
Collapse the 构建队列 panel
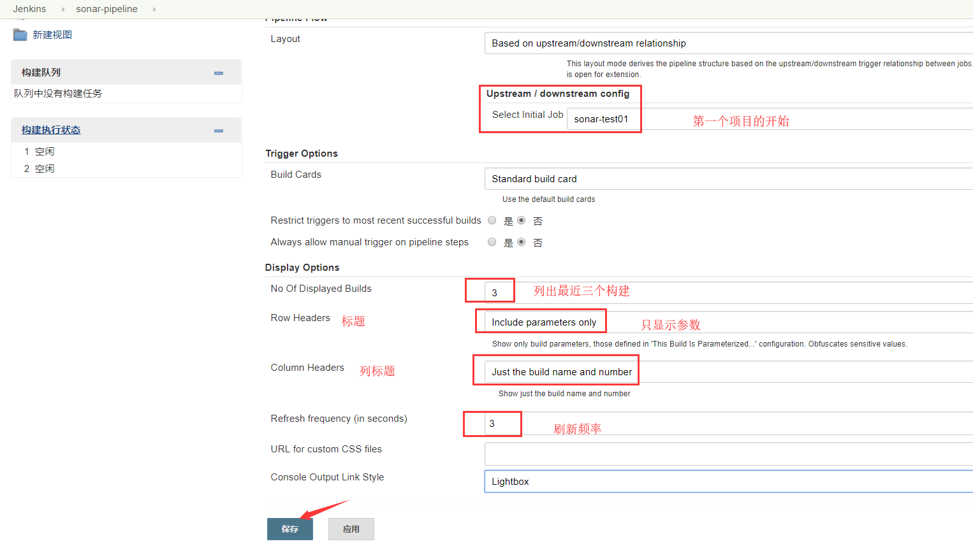point(219,73)
